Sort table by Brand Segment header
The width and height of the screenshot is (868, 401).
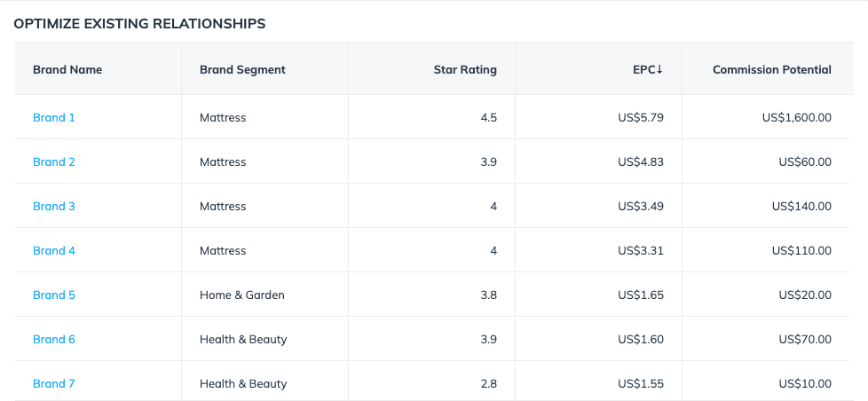pyautogui.click(x=242, y=69)
